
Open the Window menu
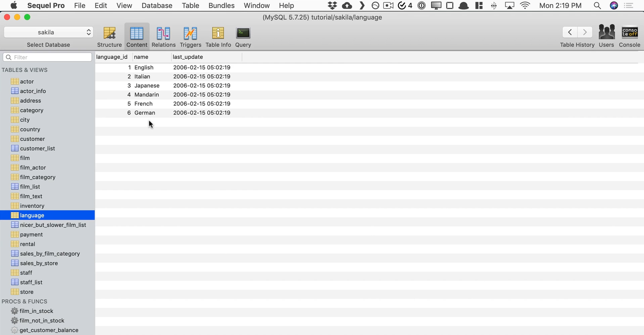point(256,5)
